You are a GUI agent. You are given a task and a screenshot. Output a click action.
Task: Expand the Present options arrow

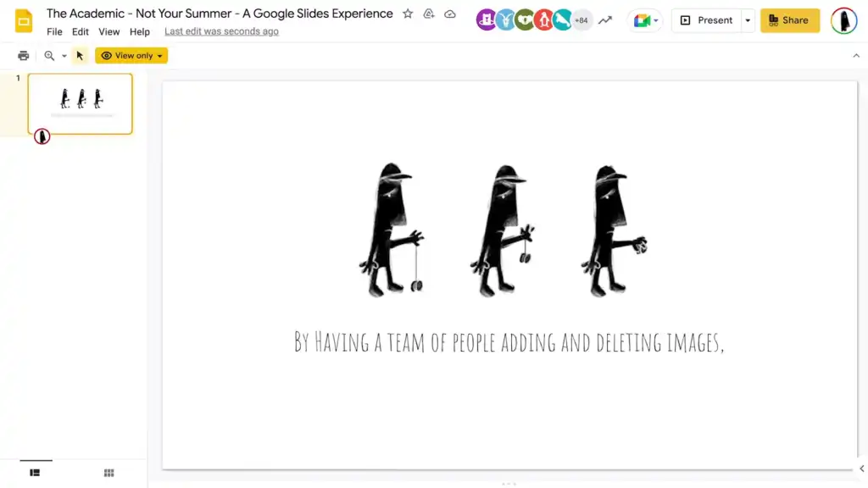748,20
